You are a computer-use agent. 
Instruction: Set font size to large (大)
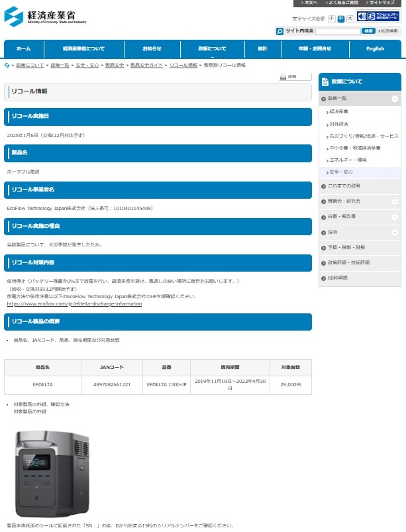[350, 19]
